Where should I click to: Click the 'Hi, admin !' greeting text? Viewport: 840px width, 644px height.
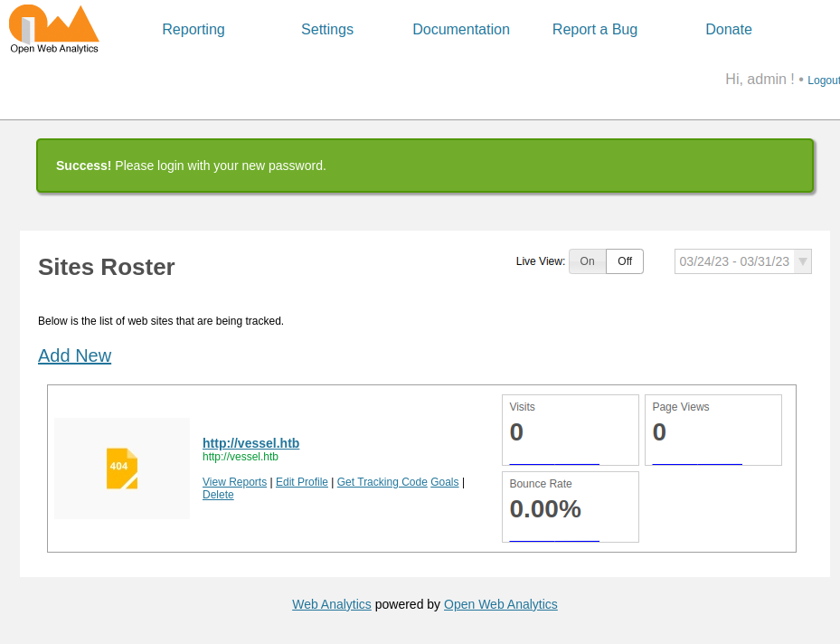pos(760,80)
